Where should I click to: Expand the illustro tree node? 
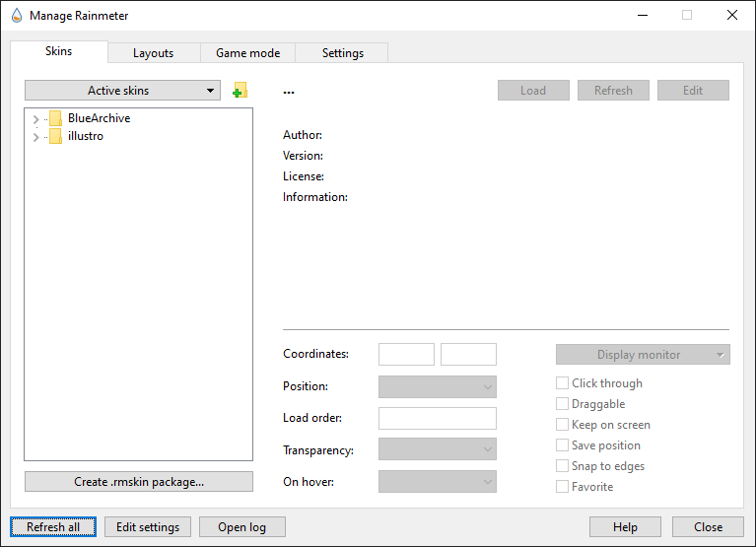(x=35, y=137)
